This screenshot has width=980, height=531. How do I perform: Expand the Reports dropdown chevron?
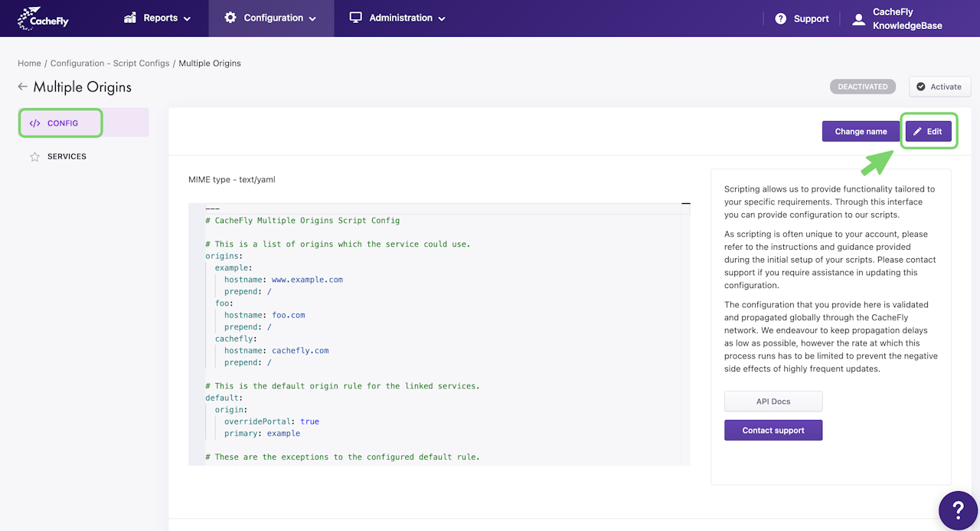pyautogui.click(x=188, y=18)
